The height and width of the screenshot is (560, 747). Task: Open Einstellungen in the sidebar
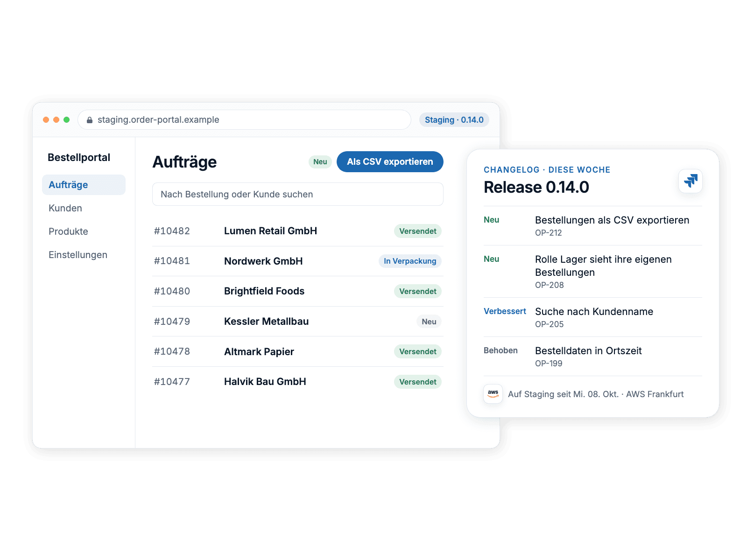pyautogui.click(x=78, y=255)
